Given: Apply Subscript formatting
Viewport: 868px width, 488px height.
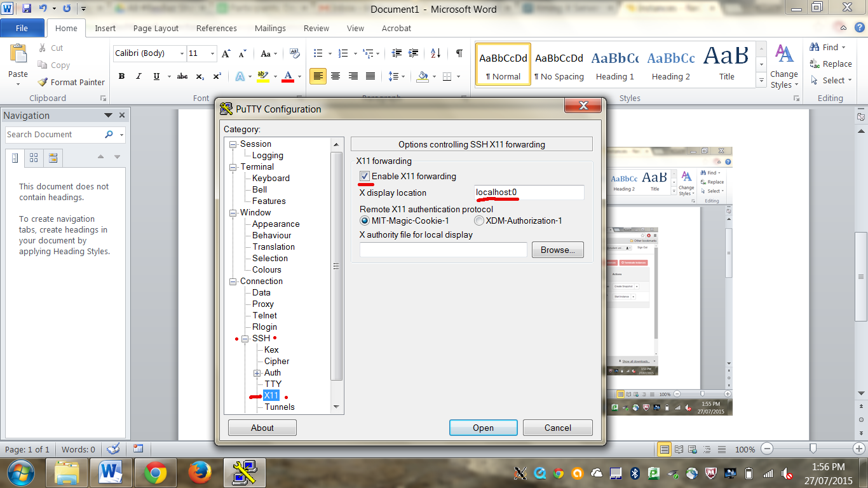Looking at the screenshot, I should (200, 76).
